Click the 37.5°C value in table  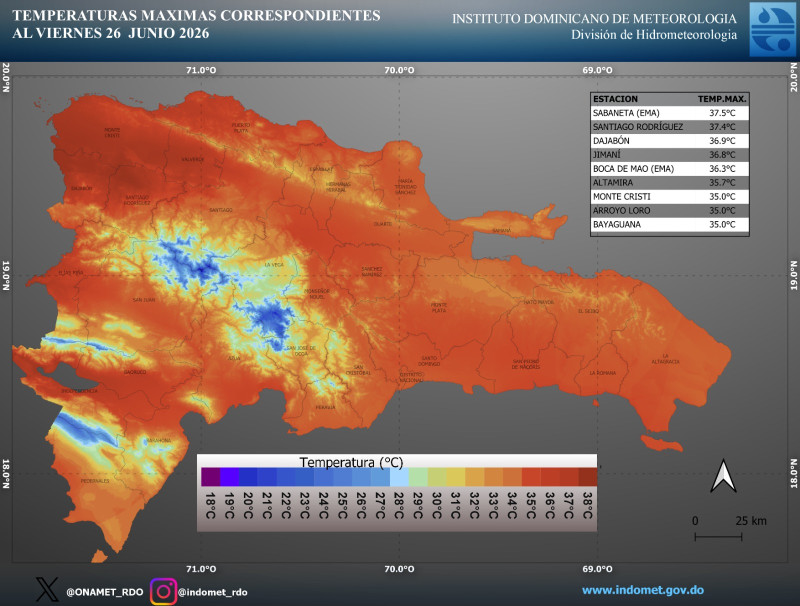coord(722,113)
